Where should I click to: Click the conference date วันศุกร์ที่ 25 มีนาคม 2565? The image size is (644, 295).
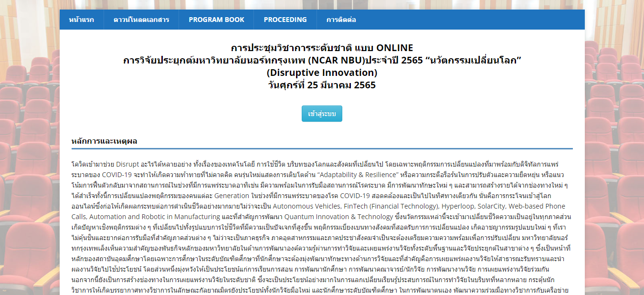[322, 85]
